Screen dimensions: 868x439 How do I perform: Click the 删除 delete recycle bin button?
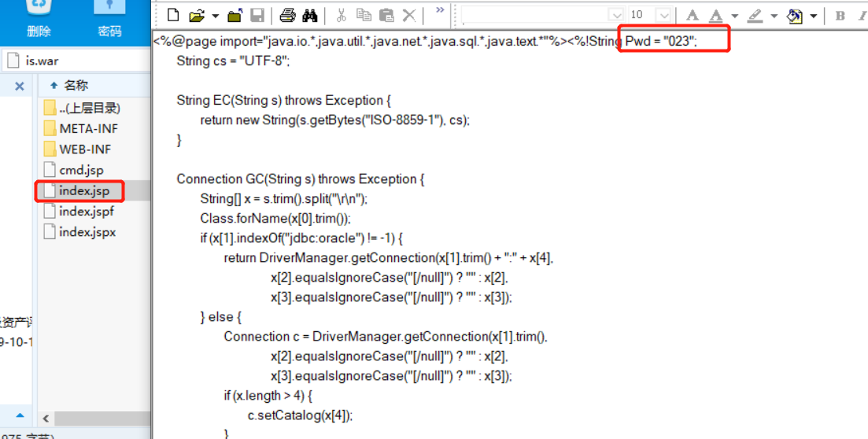point(39,18)
